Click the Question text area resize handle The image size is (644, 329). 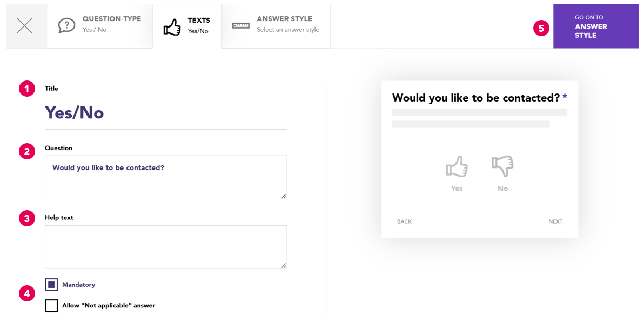point(284,196)
